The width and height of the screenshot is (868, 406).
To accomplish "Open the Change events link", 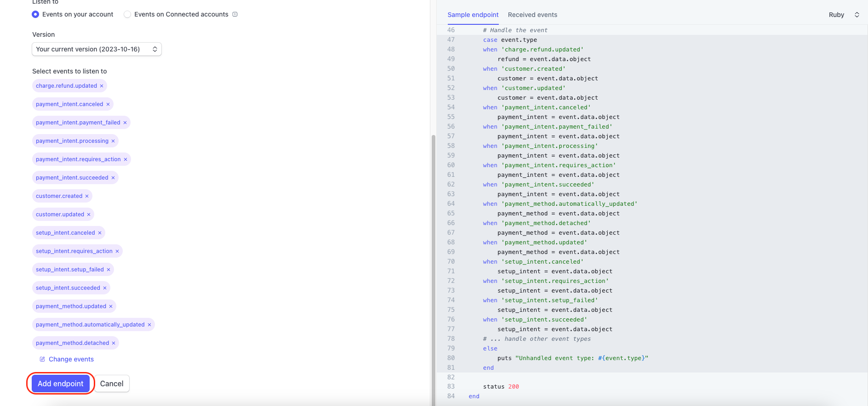I will coord(67,359).
